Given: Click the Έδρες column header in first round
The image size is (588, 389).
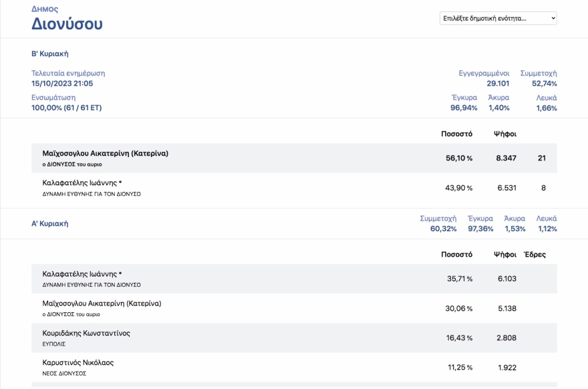Looking at the screenshot, I should [x=534, y=255].
